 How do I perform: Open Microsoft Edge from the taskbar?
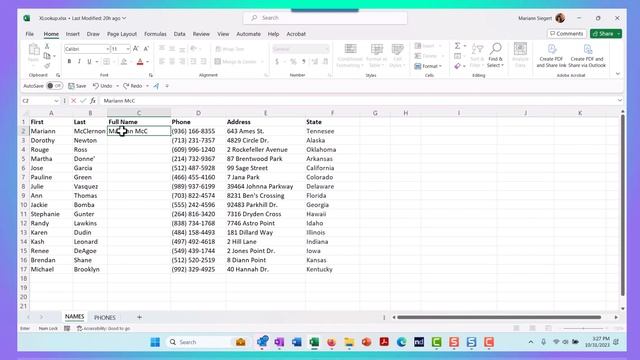(x=402, y=342)
